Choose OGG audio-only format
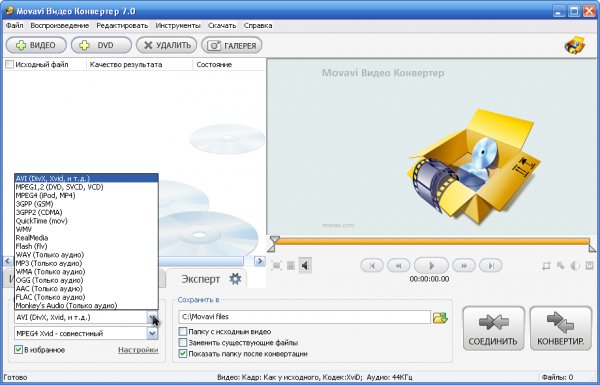This screenshot has width=600, height=385. [86, 280]
